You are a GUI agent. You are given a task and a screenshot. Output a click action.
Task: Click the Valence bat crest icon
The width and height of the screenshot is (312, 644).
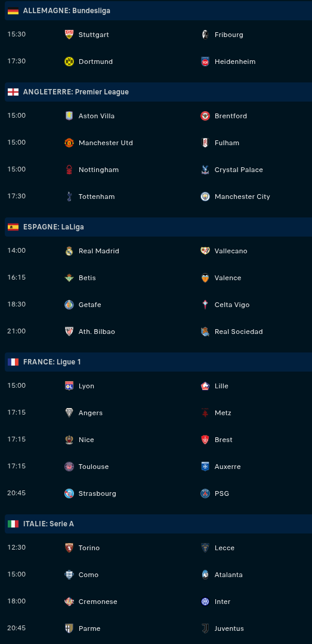click(x=205, y=278)
